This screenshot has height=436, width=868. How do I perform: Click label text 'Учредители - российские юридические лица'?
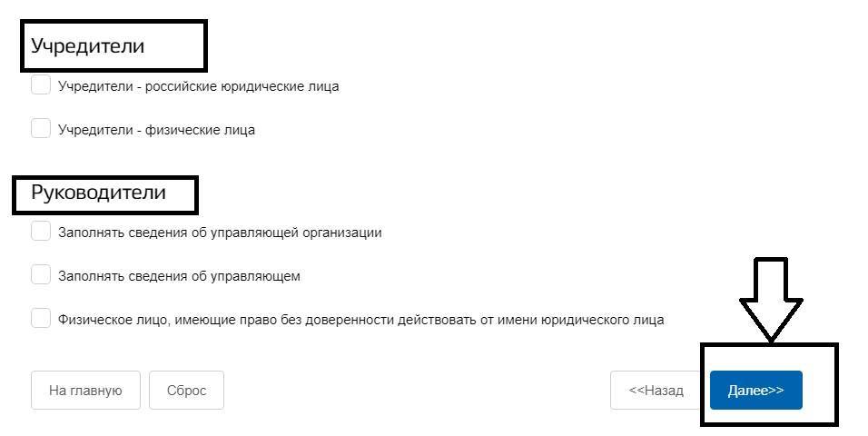pyautogui.click(x=198, y=86)
